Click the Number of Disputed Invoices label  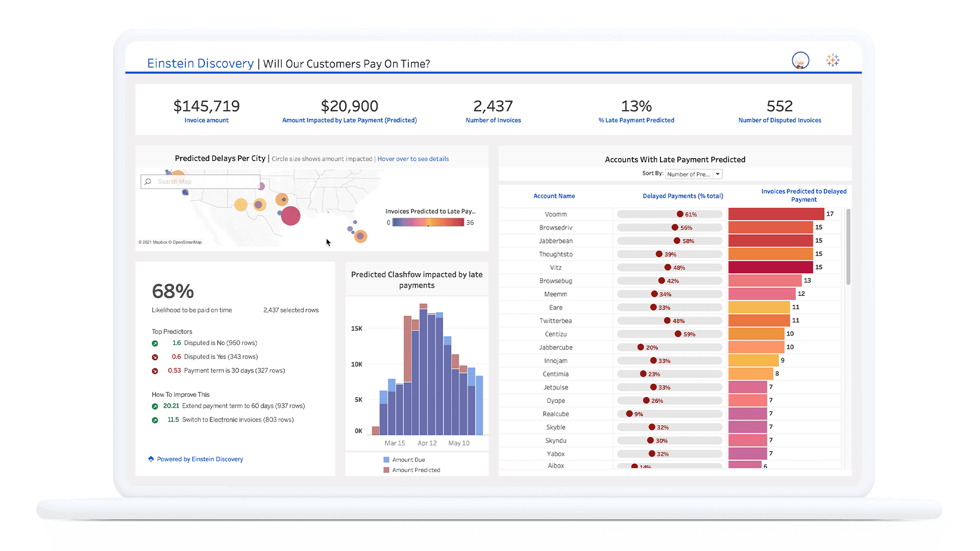780,120
